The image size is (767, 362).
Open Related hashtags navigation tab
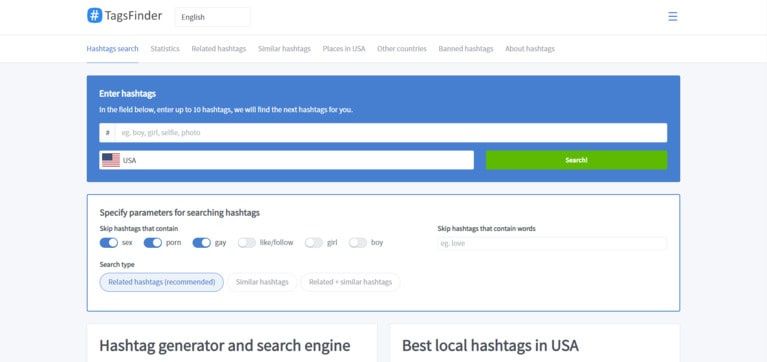tap(219, 48)
